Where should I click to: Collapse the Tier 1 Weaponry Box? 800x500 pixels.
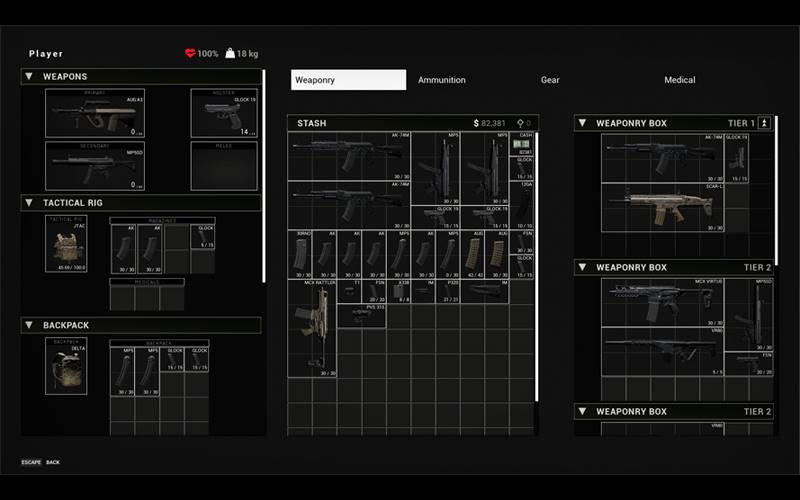tap(583, 124)
